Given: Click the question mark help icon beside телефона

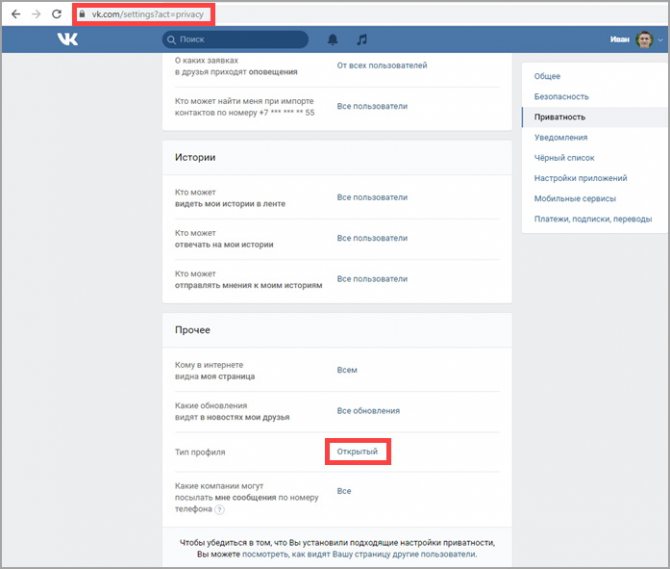Looking at the screenshot, I should pos(219,509).
